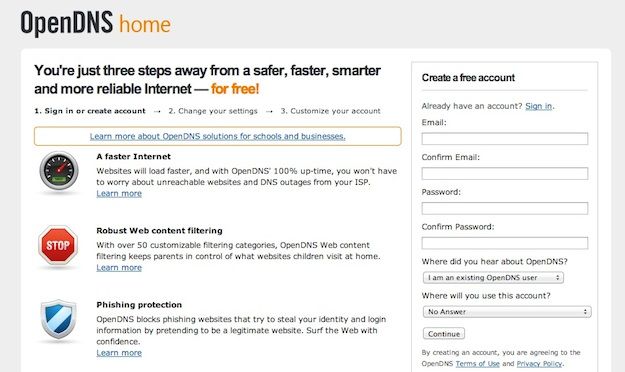
Task: Click the red STOP sign icon
Action: coord(58,245)
